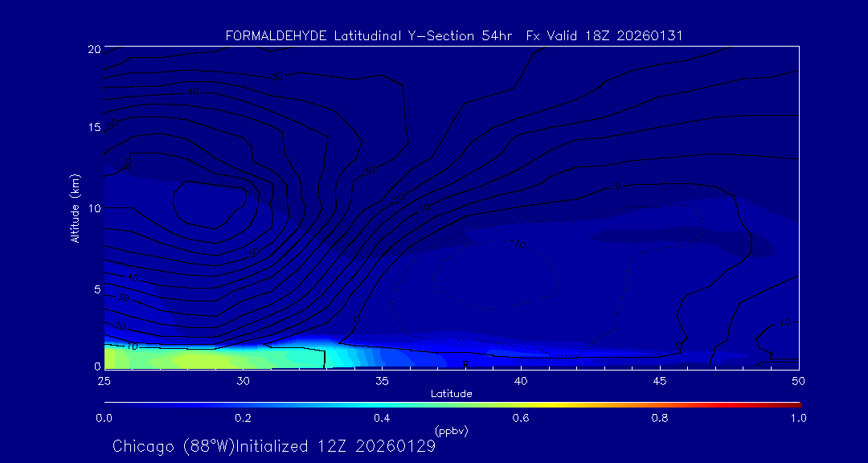Screen dimensions: 868x463
Task: Select the 35 latitude tick label
Action: pos(382,379)
